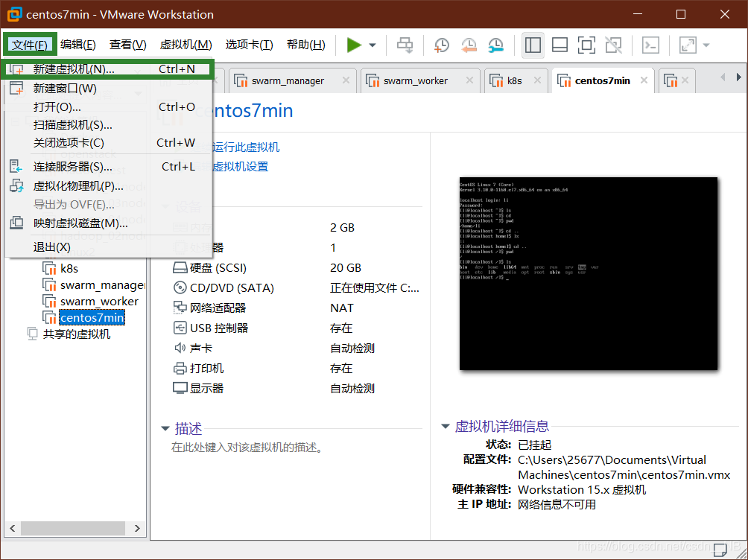Open the console view icon

point(650,45)
